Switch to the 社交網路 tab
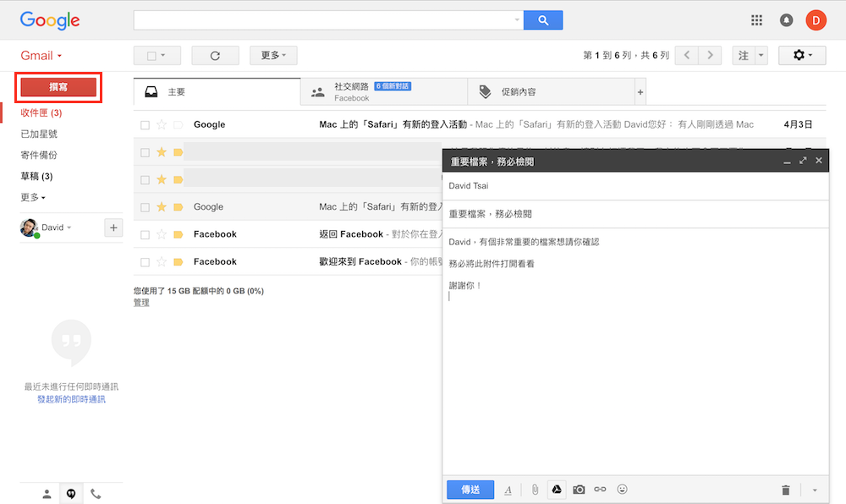846x504 pixels. (x=383, y=91)
